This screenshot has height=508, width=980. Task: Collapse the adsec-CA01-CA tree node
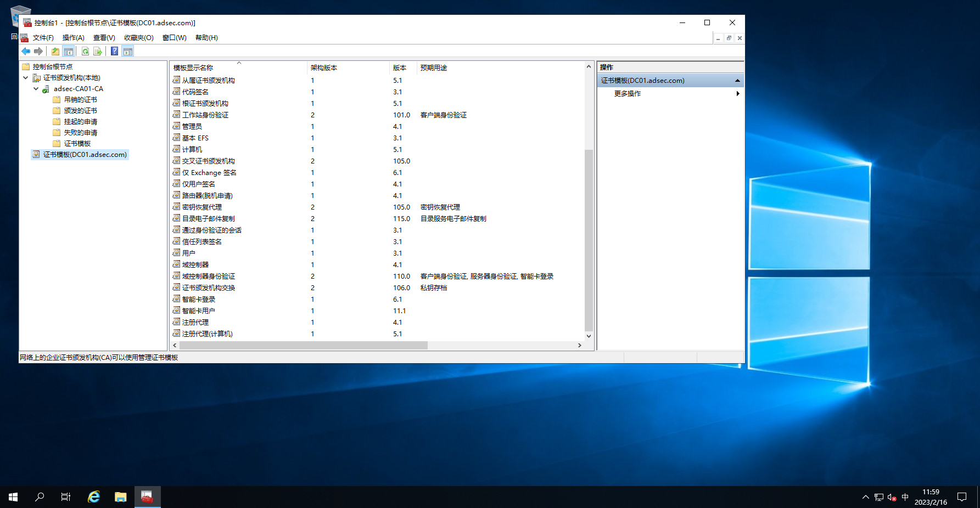[x=36, y=89]
